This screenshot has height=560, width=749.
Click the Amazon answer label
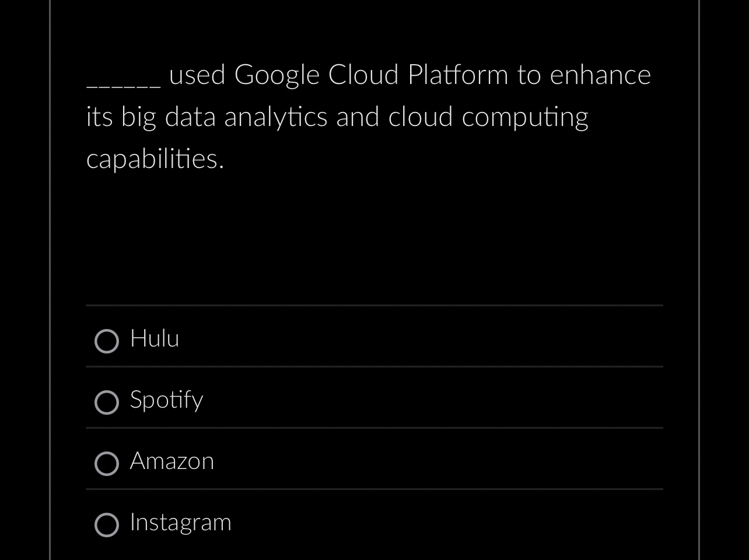[171, 461]
